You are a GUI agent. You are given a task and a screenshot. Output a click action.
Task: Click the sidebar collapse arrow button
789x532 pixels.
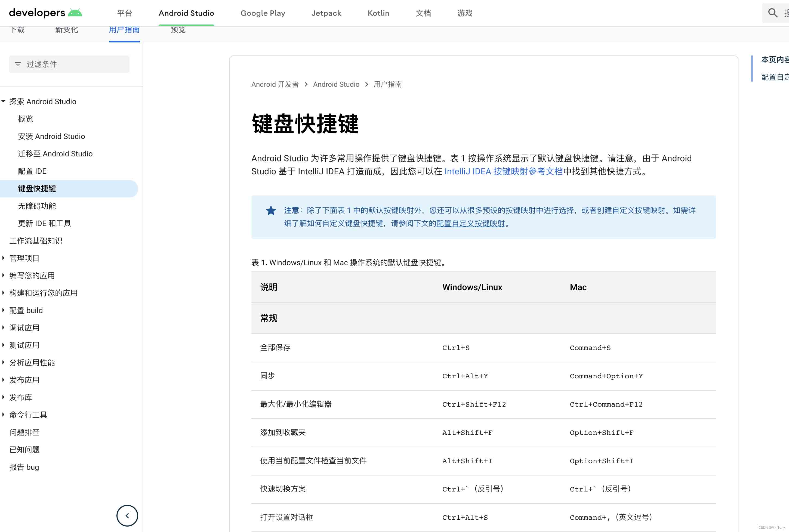[127, 516]
